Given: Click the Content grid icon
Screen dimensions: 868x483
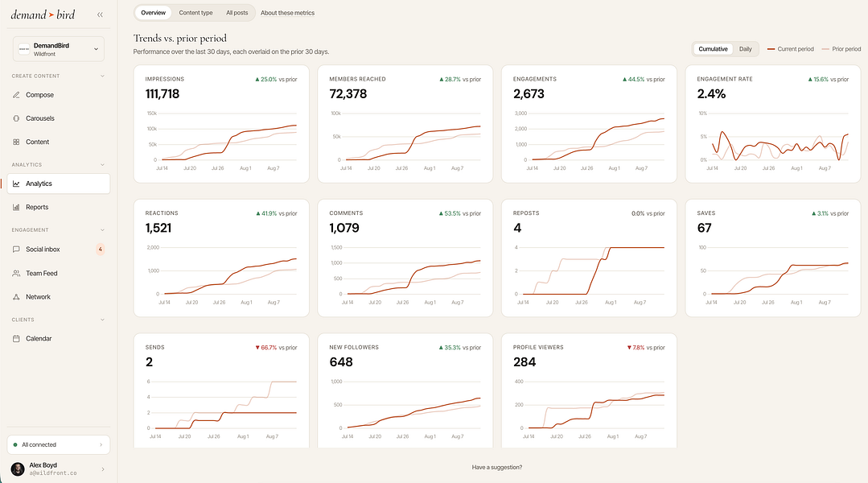Looking at the screenshot, I should point(16,142).
